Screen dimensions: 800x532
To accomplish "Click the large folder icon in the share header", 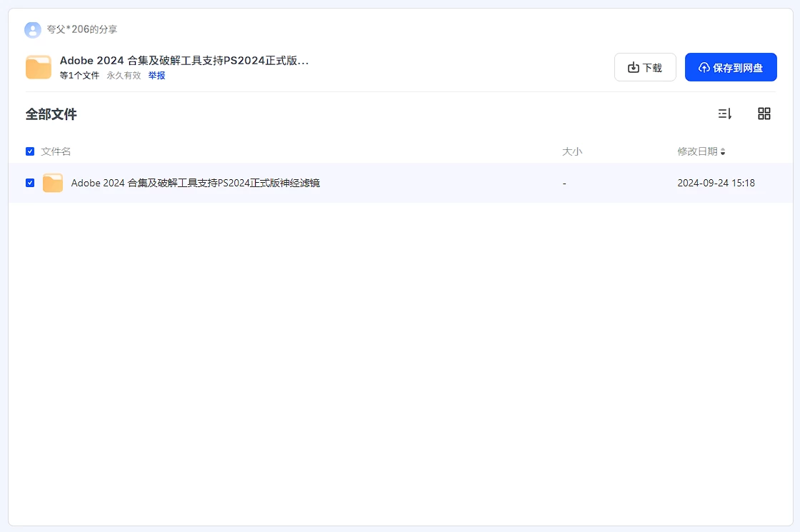I will pos(39,67).
